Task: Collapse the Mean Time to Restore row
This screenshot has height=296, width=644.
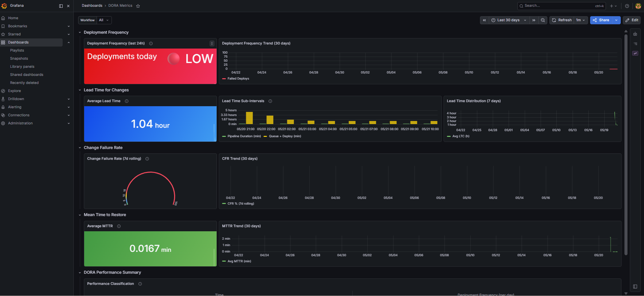Action: [x=80, y=215]
